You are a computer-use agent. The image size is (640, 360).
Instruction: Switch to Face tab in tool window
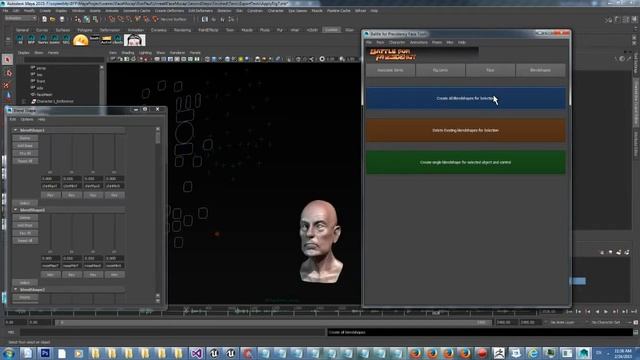point(490,70)
